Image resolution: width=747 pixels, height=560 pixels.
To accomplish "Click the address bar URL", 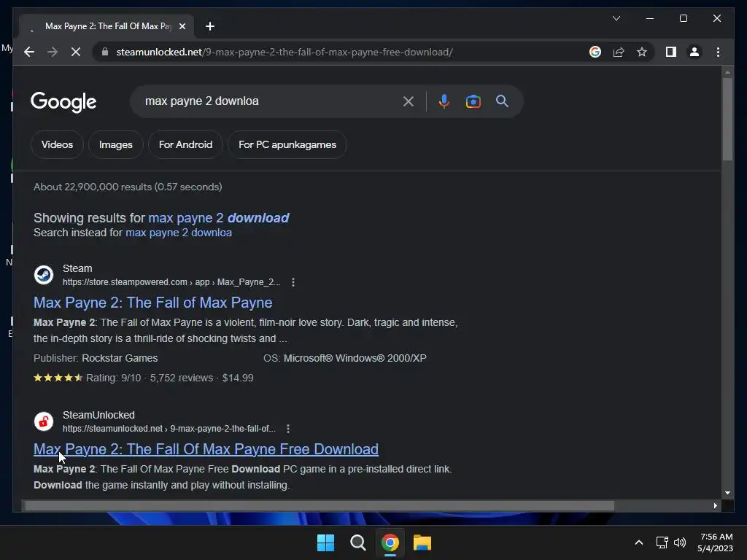I will coord(285,52).
